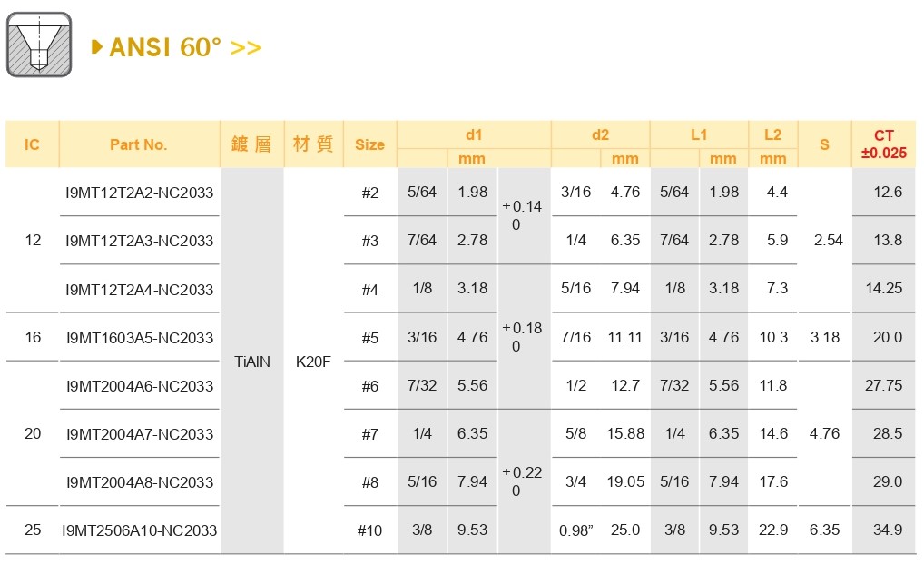This screenshot has width=924, height=565.
Task: Click the L1 column header
Action: coord(699,135)
